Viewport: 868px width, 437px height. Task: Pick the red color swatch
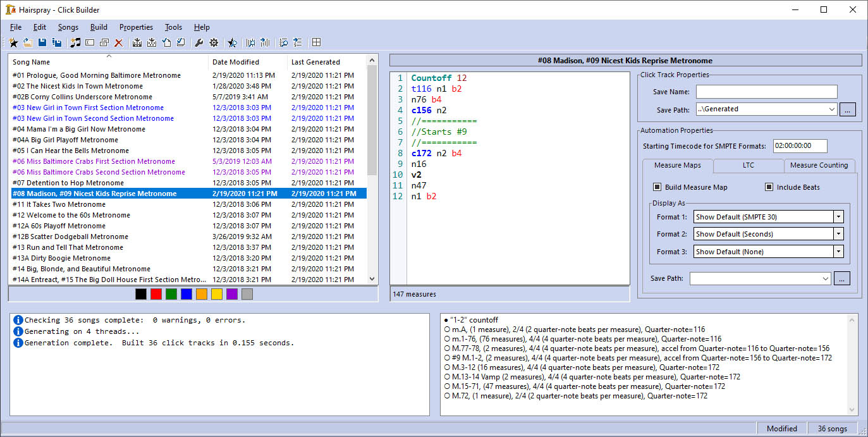click(x=156, y=294)
